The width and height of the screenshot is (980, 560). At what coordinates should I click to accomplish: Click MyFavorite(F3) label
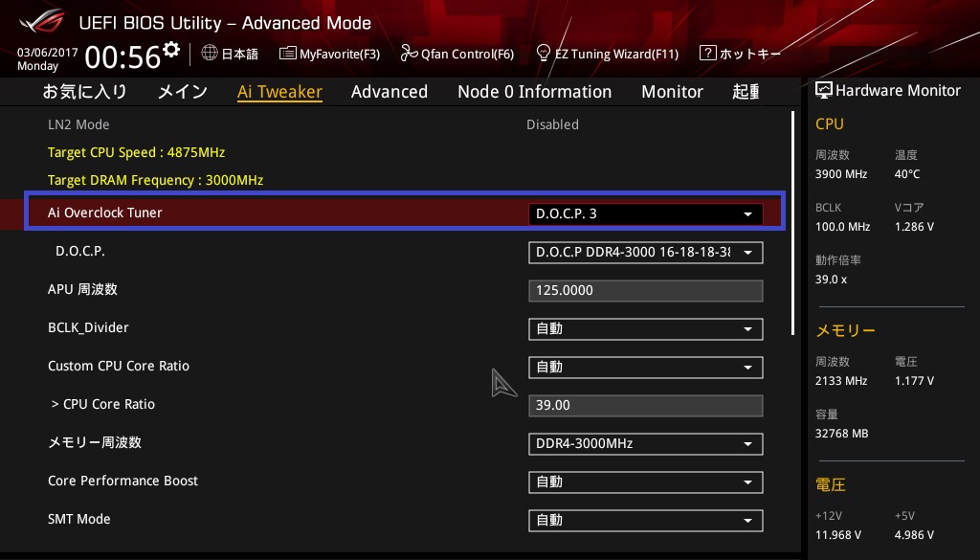point(340,54)
